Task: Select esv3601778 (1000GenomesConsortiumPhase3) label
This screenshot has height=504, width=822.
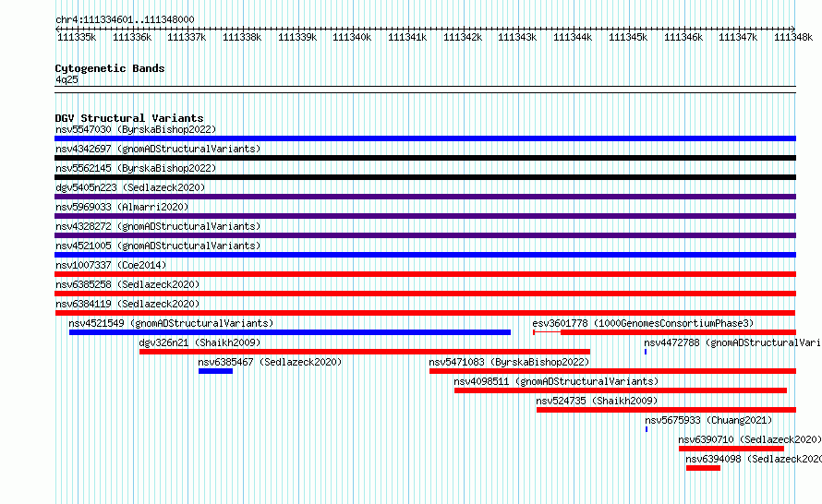Action: coord(643,323)
